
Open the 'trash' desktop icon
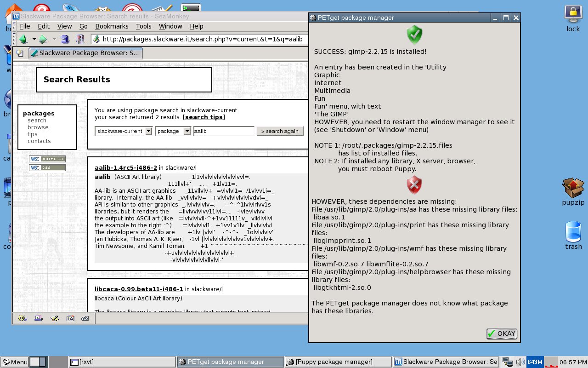pos(573,236)
